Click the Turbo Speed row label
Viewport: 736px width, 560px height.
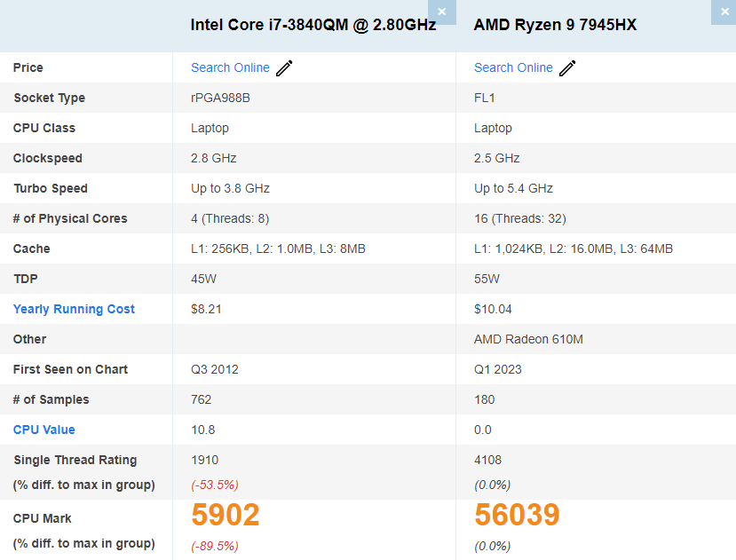(x=51, y=188)
